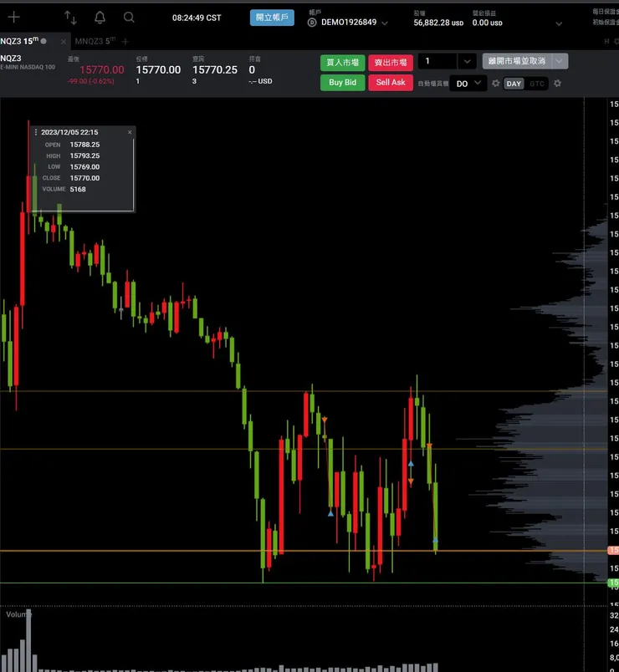The image size is (619, 672).
Task: Click the Sell Ask button
Action: click(391, 82)
